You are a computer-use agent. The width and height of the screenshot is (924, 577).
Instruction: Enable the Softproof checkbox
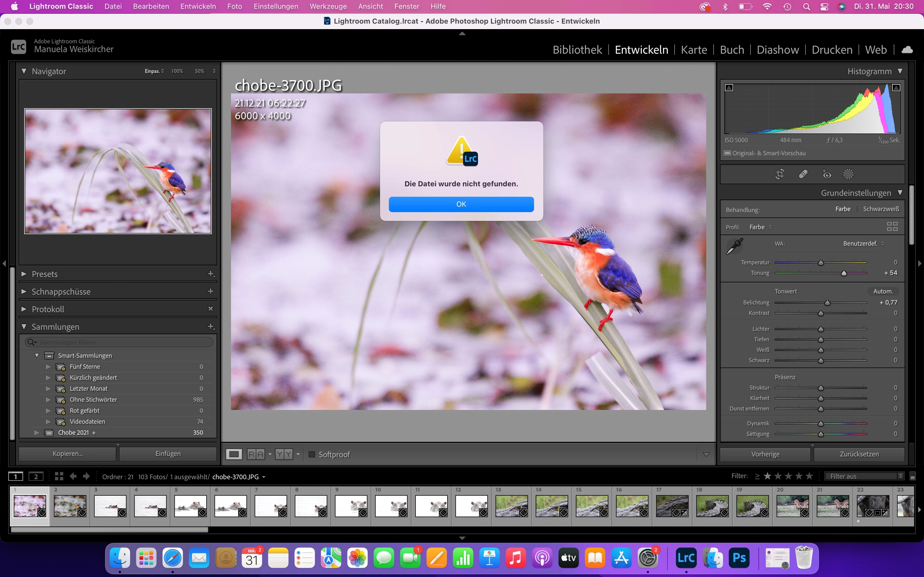pyautogui.click(x=312, y=454)
